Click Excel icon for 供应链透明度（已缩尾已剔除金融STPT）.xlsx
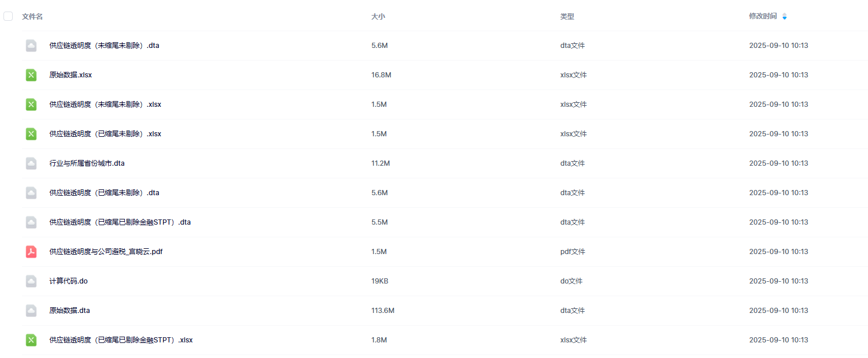868x358 pixels. point(31,340)
